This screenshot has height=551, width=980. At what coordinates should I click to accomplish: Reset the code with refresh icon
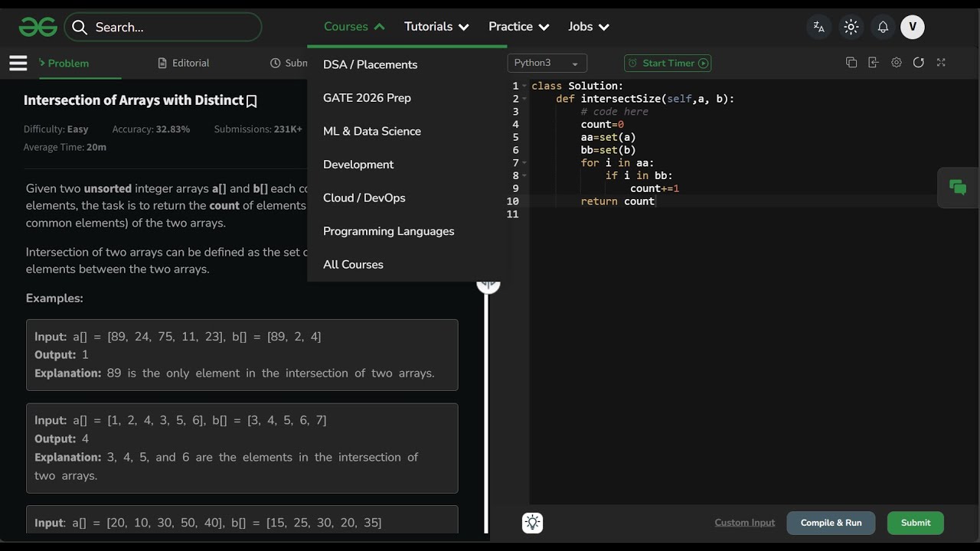919,63
